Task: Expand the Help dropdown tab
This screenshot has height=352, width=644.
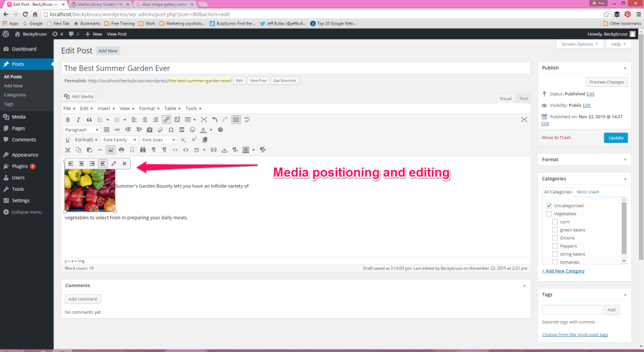Action: pos(618,44)
